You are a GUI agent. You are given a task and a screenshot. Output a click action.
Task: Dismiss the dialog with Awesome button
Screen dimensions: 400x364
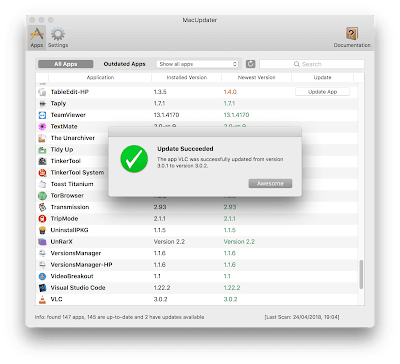[x=270, y=183]
